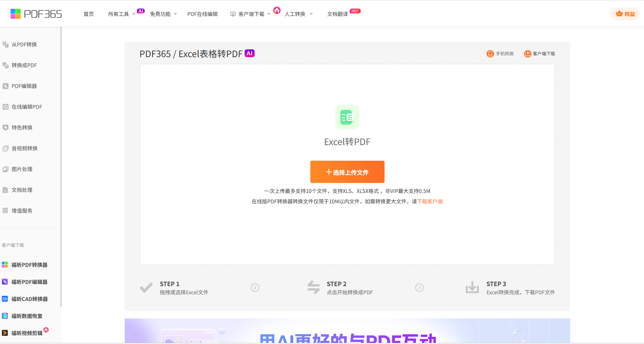Click the arrow between STEP 1 and STEP 2
This screenshot has height=344, width=644.
tap(255, 288)
